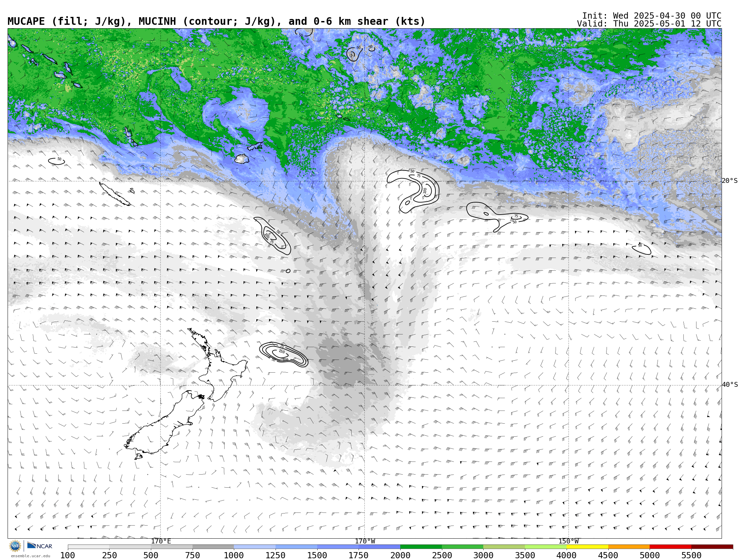Click the "150°W" longitude label
Screen dimensions: 744x560
pyautogui.click(x=569, y=541)
